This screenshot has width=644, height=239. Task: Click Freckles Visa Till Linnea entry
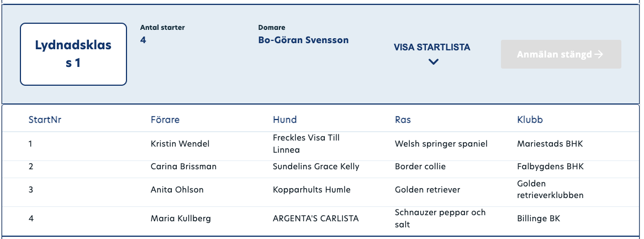pyautogui.click(x=306, y=144)
